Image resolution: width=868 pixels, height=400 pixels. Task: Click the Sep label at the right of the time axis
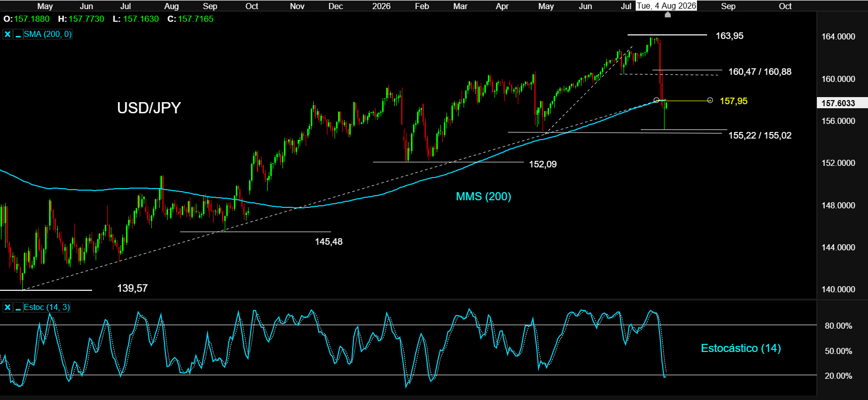[x=728, y=6]
